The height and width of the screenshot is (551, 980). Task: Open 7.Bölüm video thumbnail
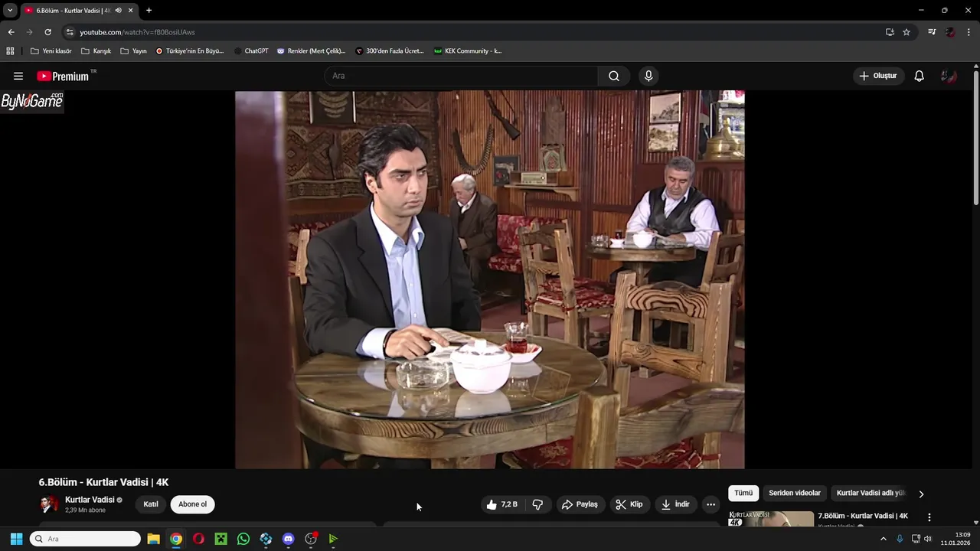(771, 520)
